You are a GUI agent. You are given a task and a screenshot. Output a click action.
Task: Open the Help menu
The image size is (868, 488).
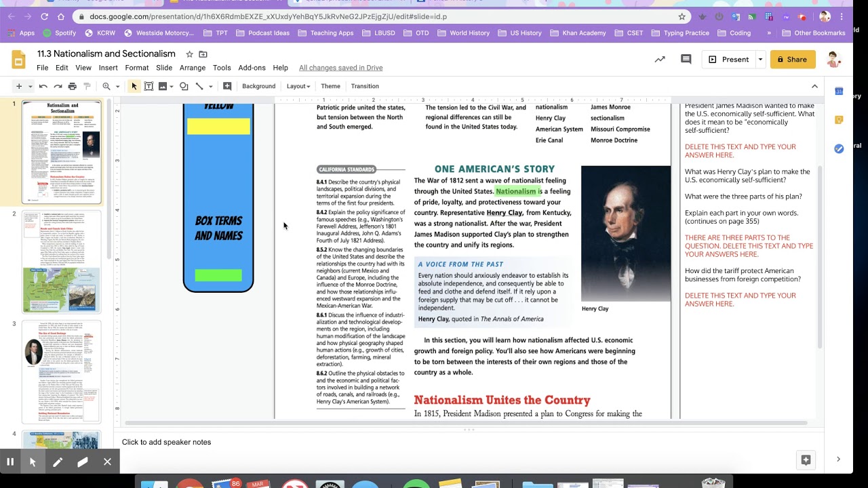pos(281,68)
